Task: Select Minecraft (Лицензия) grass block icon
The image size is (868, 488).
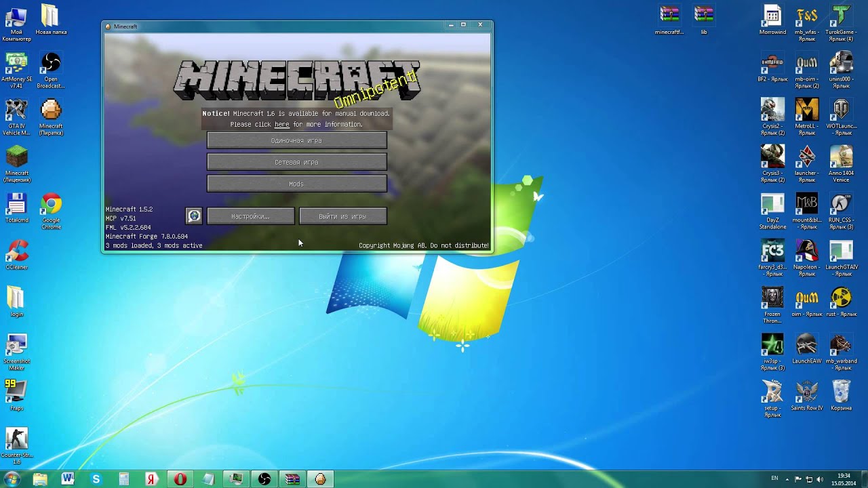Action: 16,164
